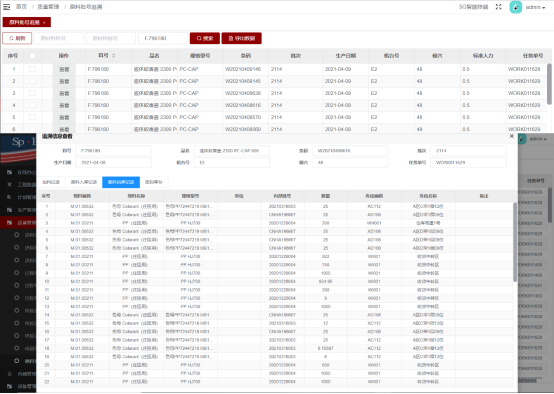Click the quantity cell 200 in dialog row 3
This screenshot has width=554, height=394.
click(325, 223)
